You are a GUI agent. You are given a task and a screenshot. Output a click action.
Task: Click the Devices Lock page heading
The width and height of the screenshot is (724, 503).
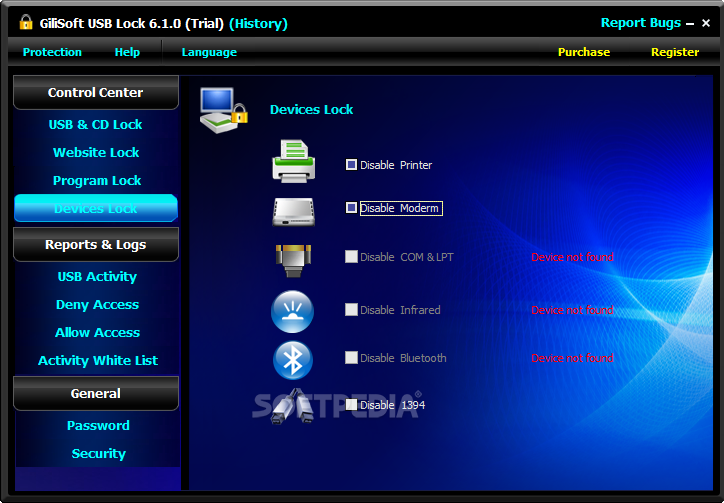[311, 109]
